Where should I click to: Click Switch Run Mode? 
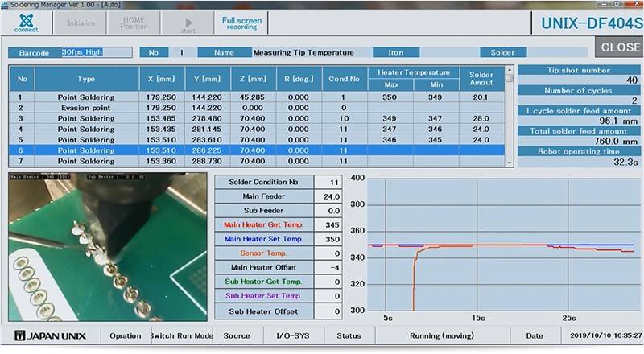point(181,335)
